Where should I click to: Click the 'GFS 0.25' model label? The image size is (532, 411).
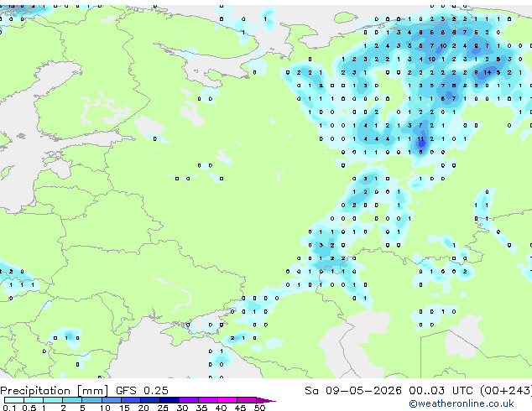point(142,391)
